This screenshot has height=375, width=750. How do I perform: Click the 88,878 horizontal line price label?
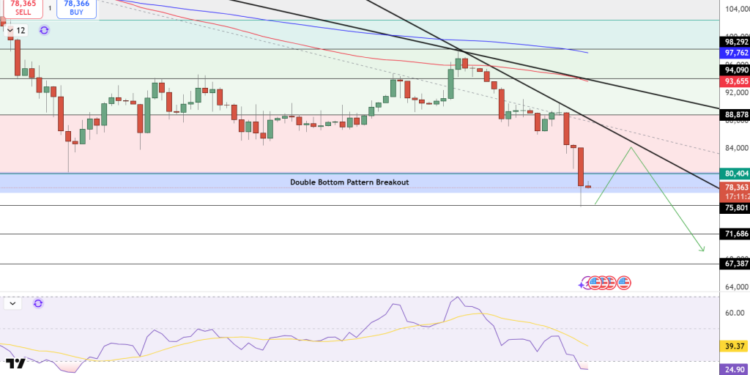[736, 114]
